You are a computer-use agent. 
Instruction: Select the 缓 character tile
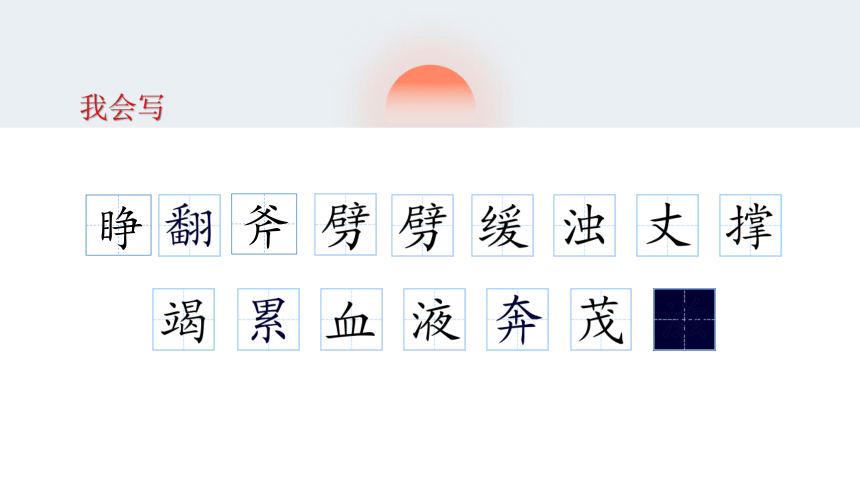point(502,225)
